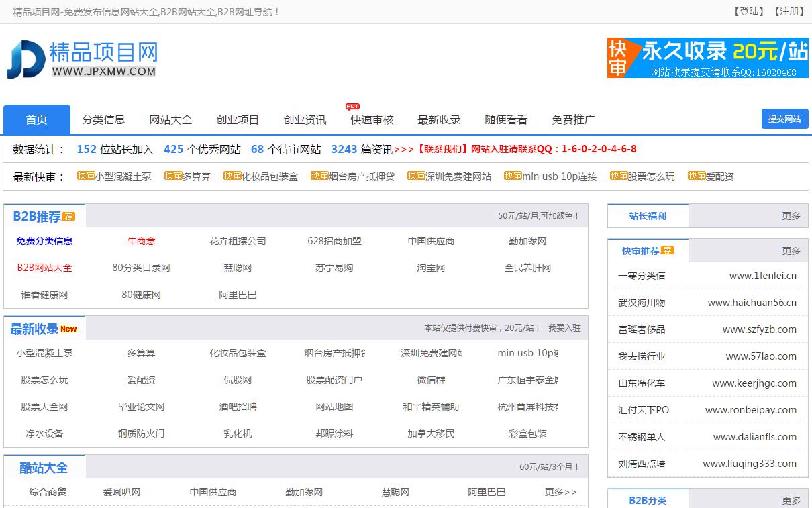
Task: Open the 全民养肝网 link
Action: pos(527,268)
